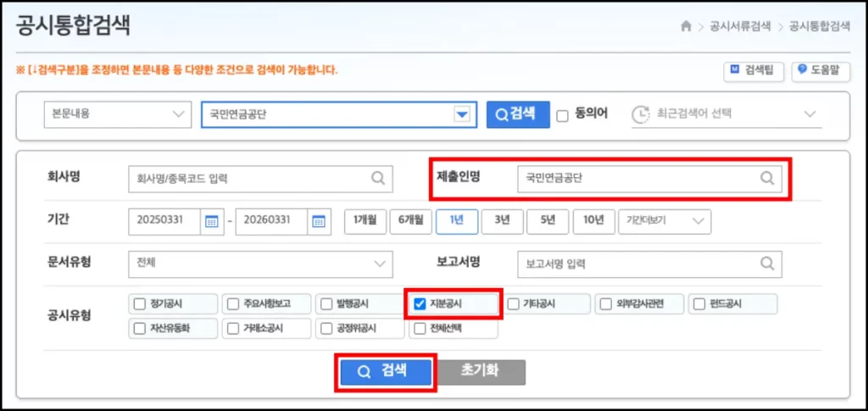The width and height of the screenshot is (868, 411).
Task: Click the top blue 검색 button
Action: coord(518,114)
